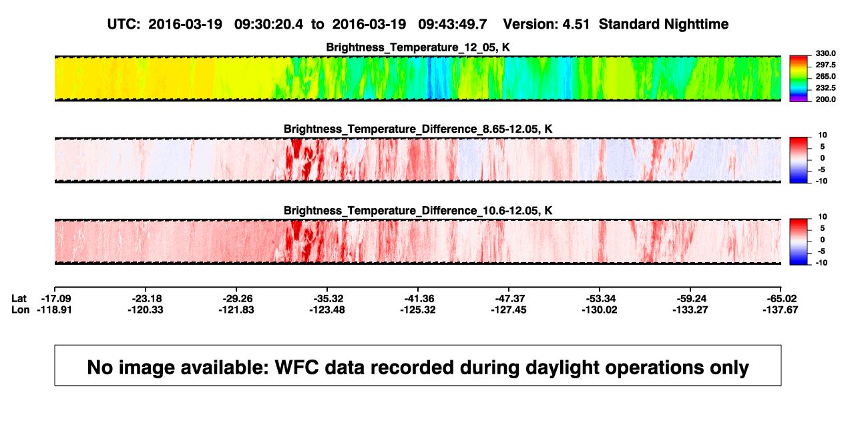Click longitude value -125.32

click(418, 310)
